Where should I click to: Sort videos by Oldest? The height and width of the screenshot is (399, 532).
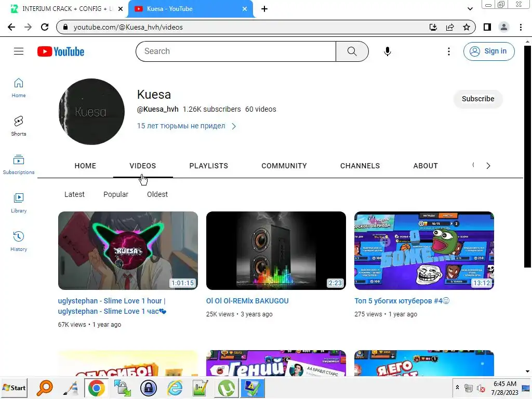point(157,194)
